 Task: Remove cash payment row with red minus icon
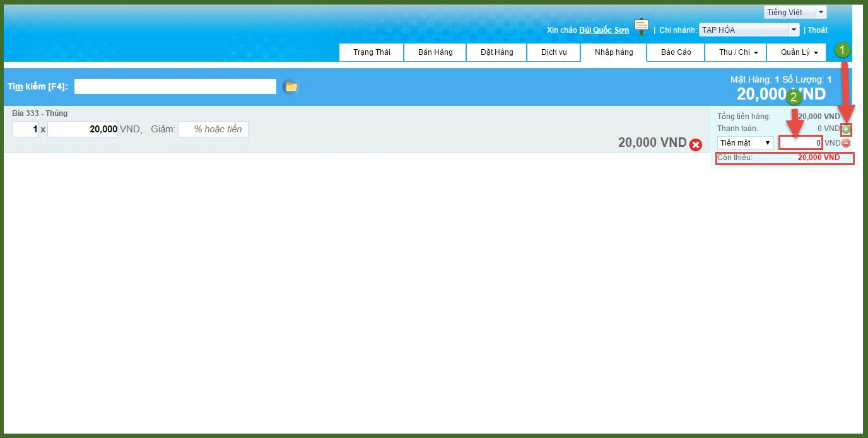click(846, 143)
